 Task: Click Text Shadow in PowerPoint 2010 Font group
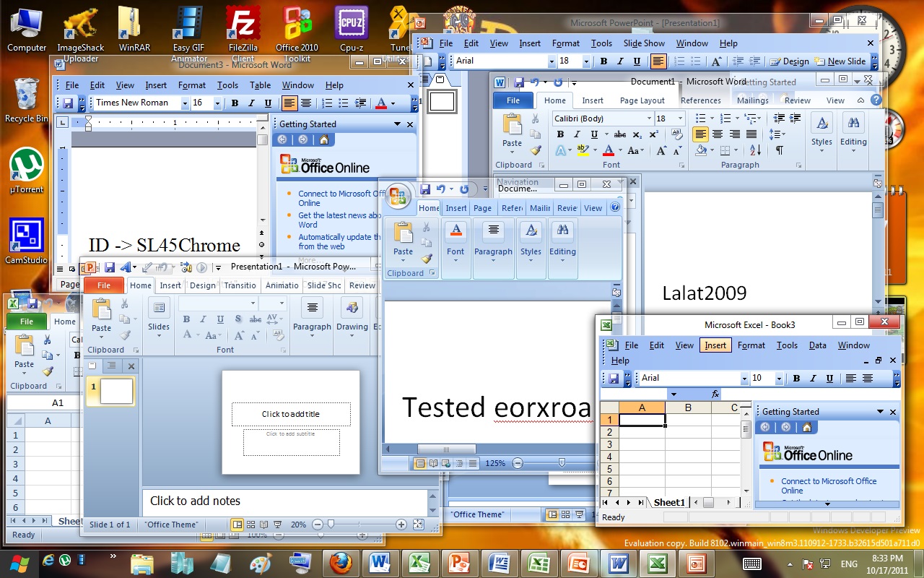237,319
